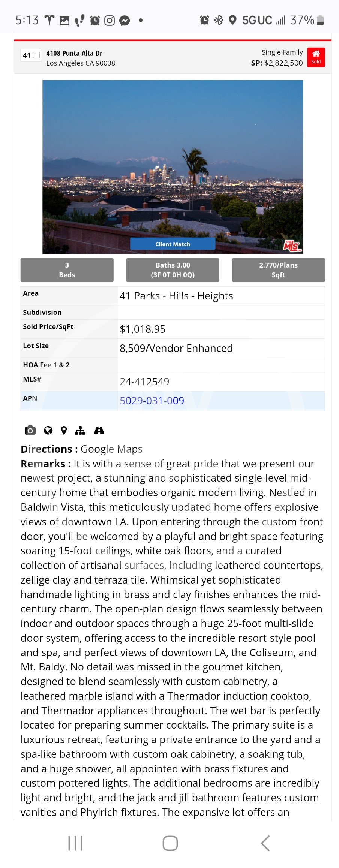Open Android recent apps button

(x=75, y=843)
